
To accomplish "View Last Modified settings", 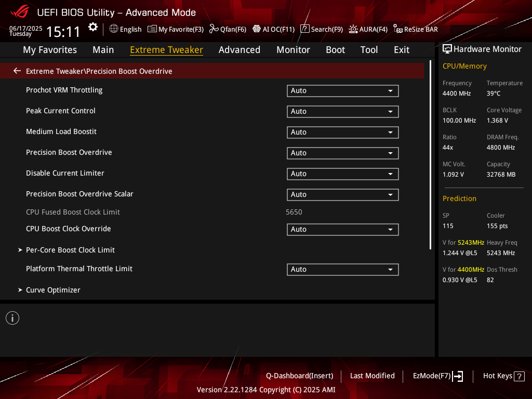I will (x=372, y=376).
